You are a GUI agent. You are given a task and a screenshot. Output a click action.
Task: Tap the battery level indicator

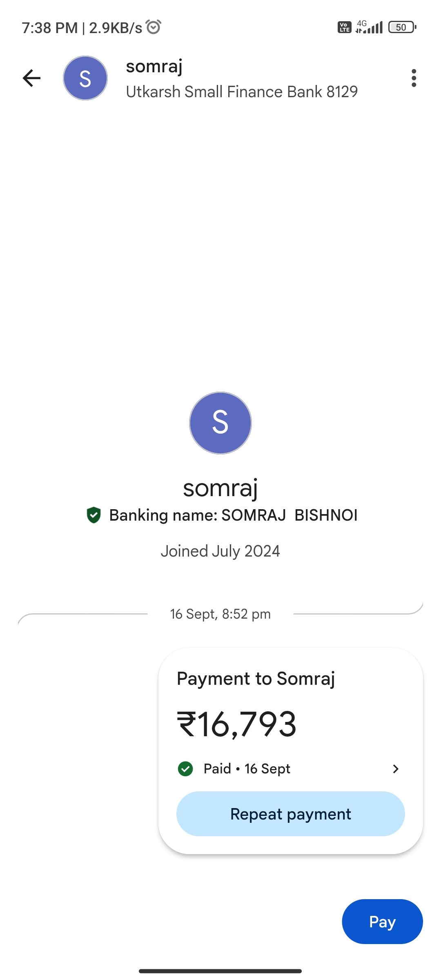click(402, 27)
